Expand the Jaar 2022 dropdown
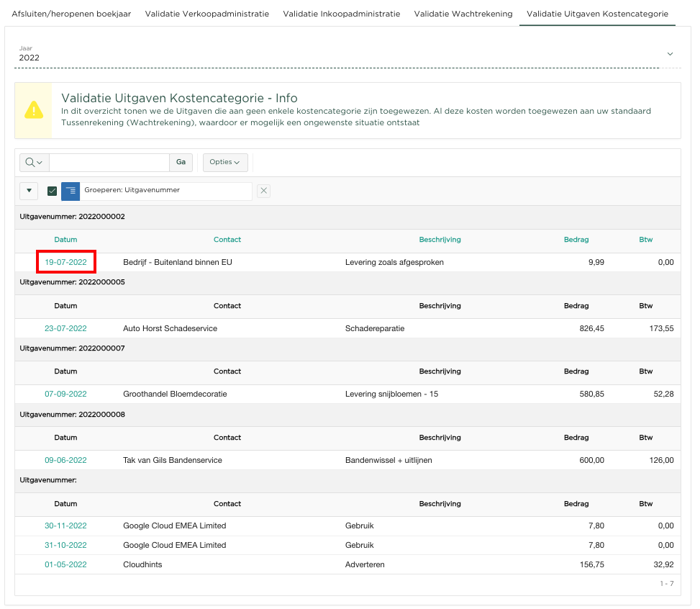This screenshot has height=609, width=700. click(x=670, y=54)
